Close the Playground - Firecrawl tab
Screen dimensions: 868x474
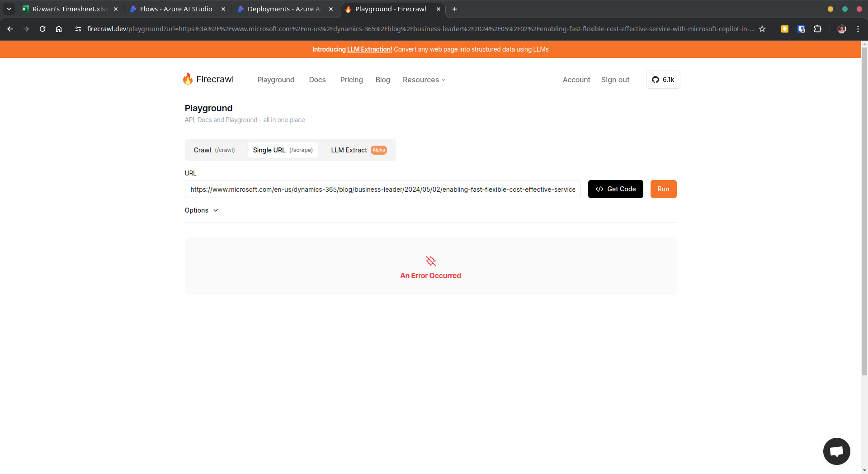coord(439,9)
